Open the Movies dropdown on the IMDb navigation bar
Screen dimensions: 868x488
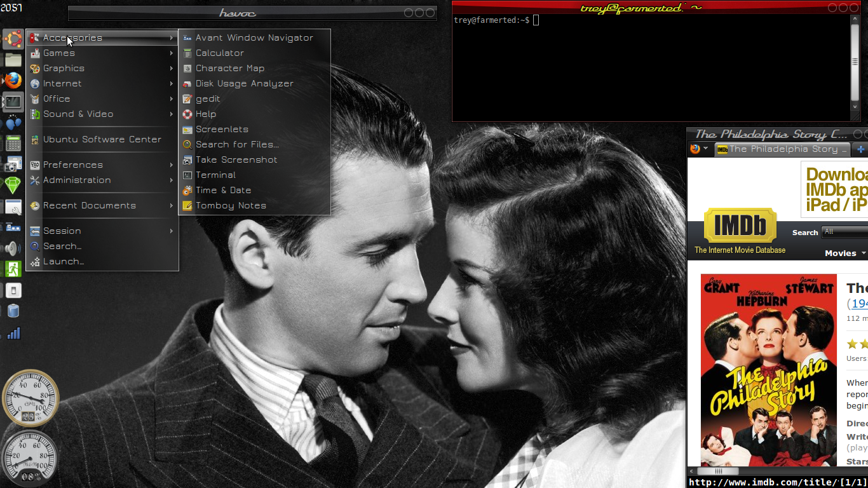(845, 253)
